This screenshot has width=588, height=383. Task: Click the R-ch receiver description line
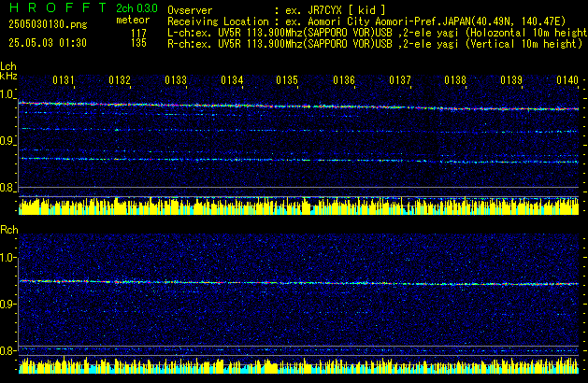click(x=375, y=44)
